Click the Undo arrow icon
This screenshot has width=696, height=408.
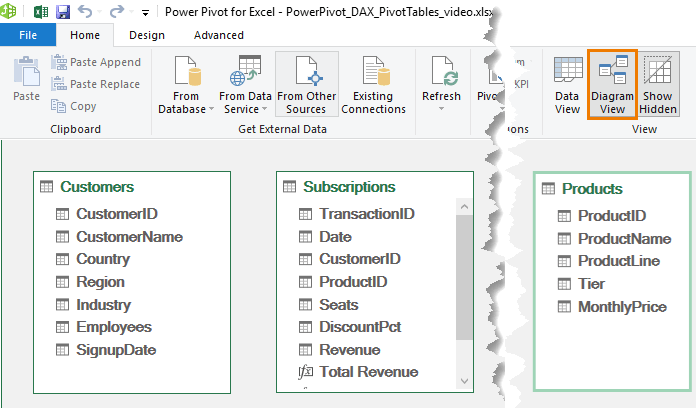coord(85,12)
